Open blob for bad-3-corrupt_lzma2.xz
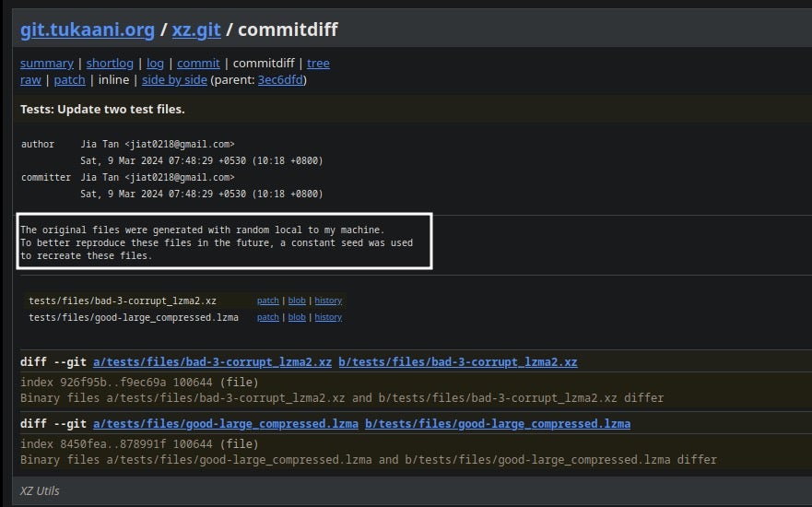This screenshot has height=507, width=812. tap(297, 301)
